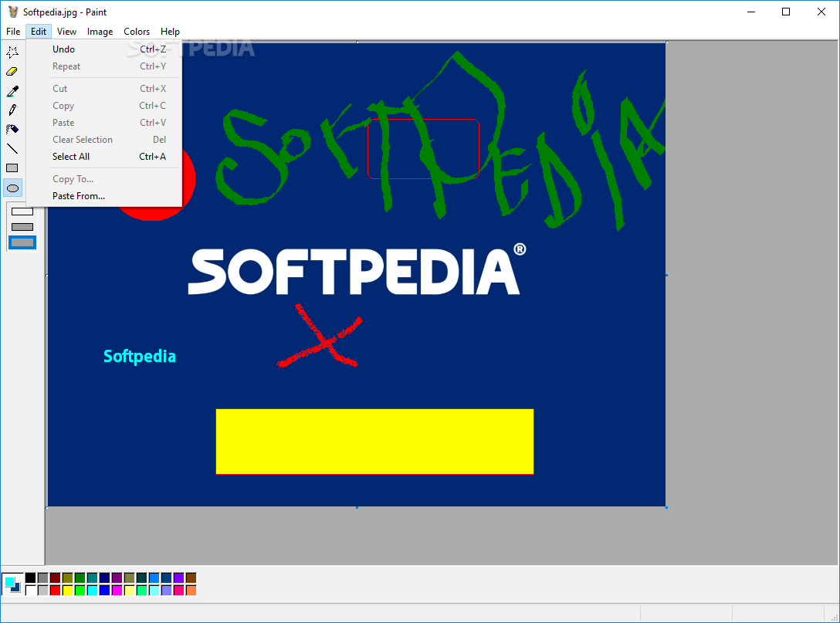Select the Pencil tool
The height and width of the screenshot is (623, 840).
point(12,110)
